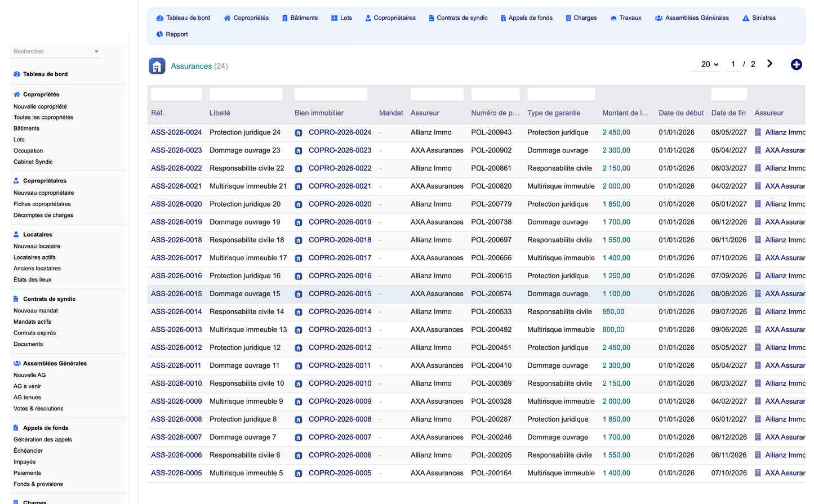Click the Sinistres warning triangle icon
This screenshot has width=814, height=504.
pyautogui.click(x=746, y=18)
